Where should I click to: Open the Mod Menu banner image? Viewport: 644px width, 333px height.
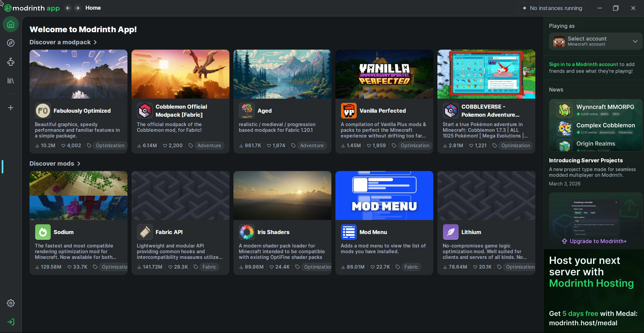(x=384, y=196)
